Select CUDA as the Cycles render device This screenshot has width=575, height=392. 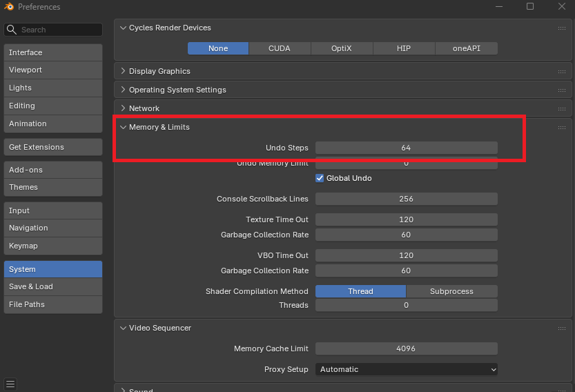pos(280,48)
